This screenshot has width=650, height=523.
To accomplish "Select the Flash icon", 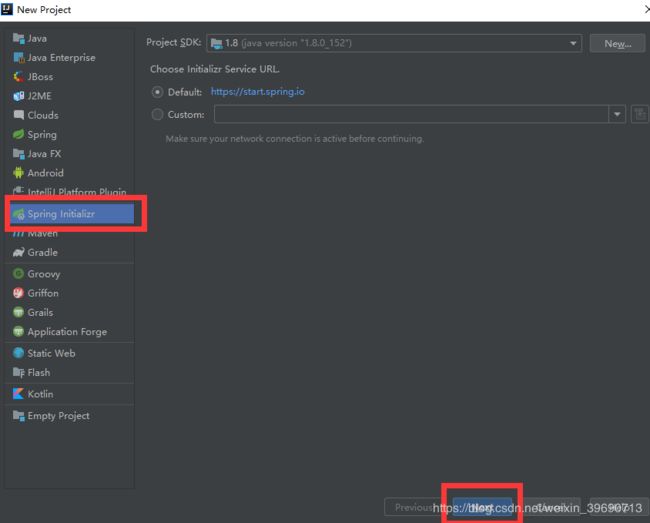I will coord(18,373).
